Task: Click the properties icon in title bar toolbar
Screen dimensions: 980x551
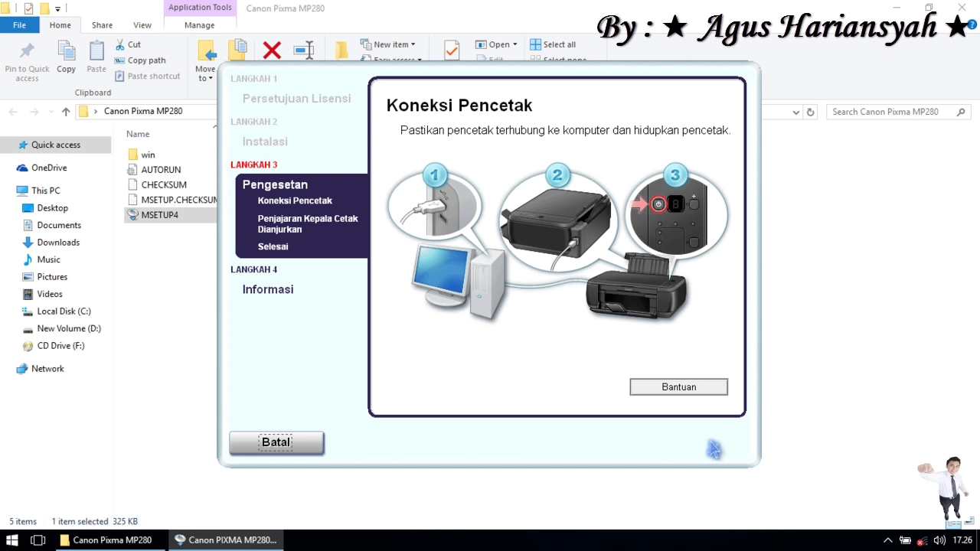Action: click(28, 8)
